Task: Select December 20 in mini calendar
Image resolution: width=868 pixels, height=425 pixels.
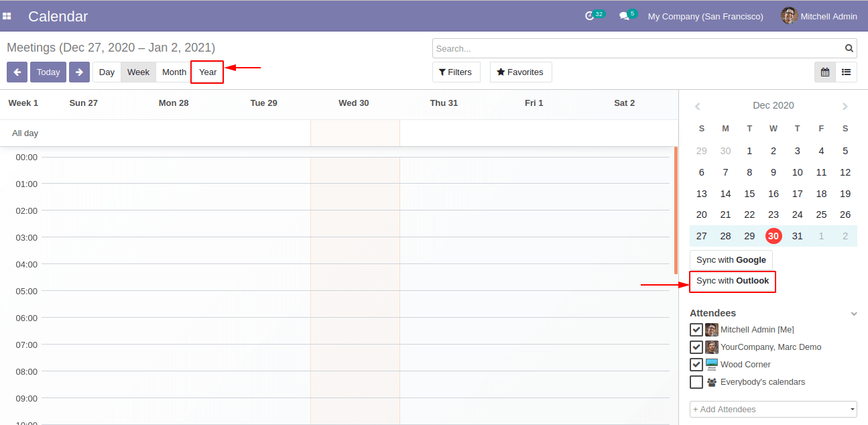Action: pyautogui.click(x=702, y=215)
